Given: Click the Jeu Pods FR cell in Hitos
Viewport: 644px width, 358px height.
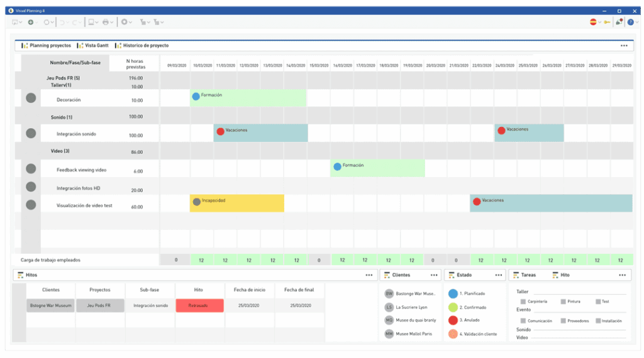Looking at the screenshot, I should point(100,305).
